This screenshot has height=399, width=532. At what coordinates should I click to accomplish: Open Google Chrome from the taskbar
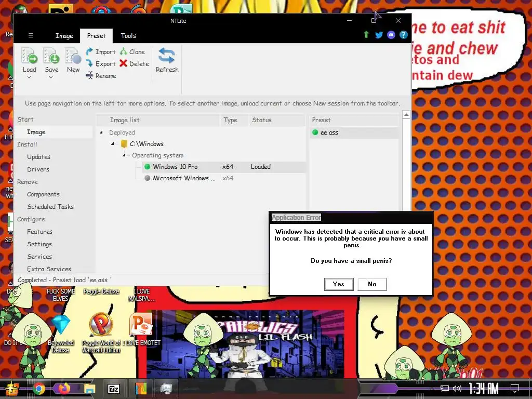click(39, 389)
